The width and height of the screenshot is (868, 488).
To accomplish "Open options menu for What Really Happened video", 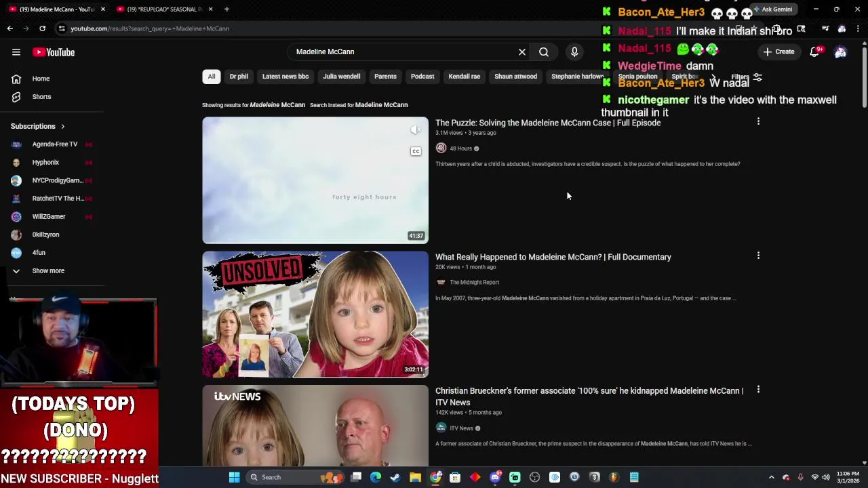I will (758, 256).
